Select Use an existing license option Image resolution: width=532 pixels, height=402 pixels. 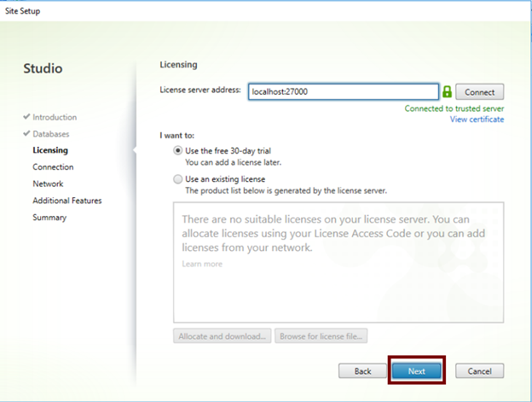(x=178, y=179)
